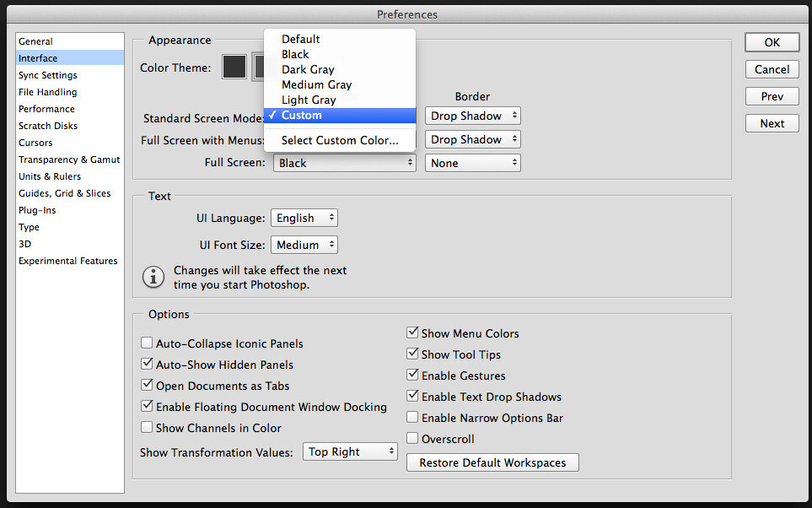
Task: Open Experimental Features preferences
Action: pyautogui.click(x=70, y=261)
